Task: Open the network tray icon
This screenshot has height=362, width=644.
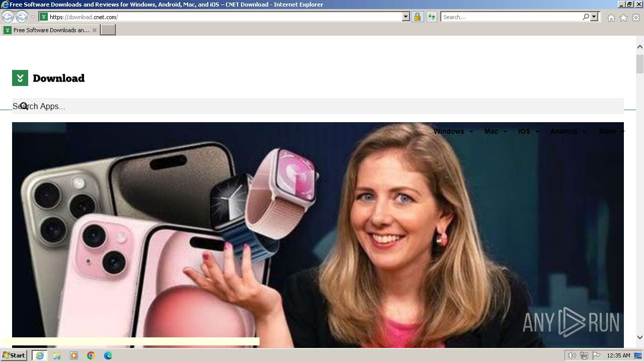Action: 584,355
